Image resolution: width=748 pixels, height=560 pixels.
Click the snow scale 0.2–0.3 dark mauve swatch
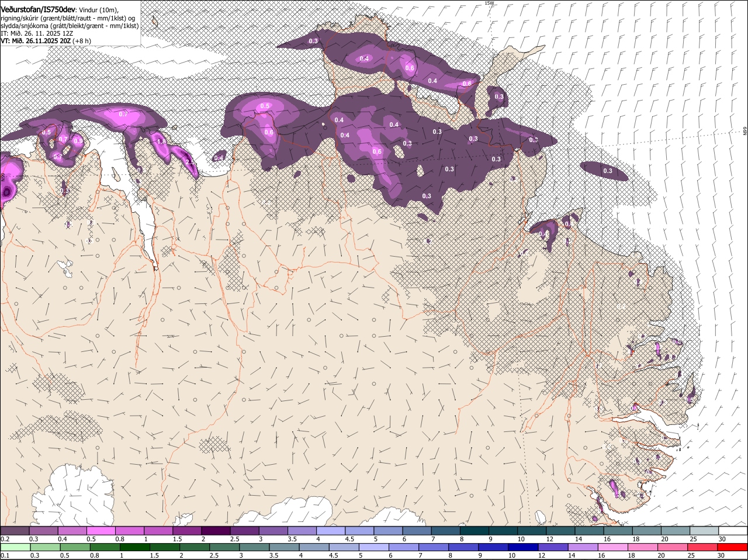click(x=15, y=530)
